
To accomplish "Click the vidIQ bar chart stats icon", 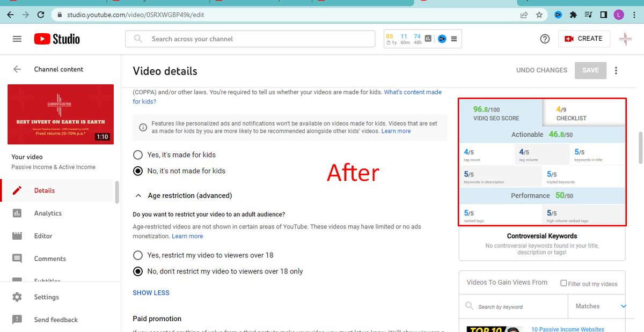I will 428,39.
